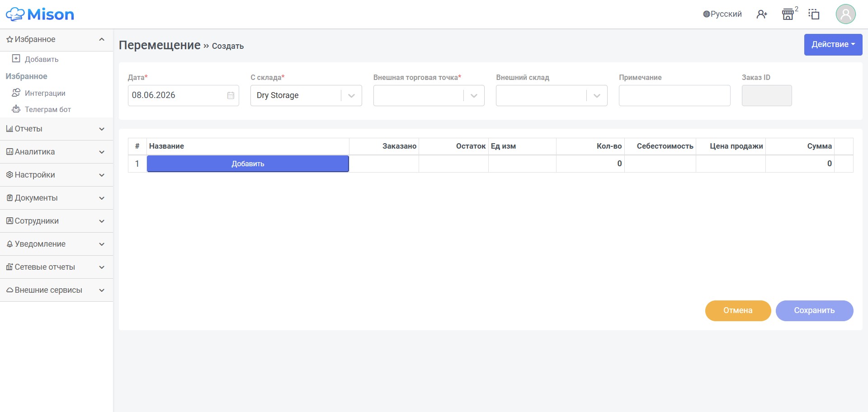Expand the Отчеты menu
This screenshot has height=412, width=868.
tap(57, 129)
